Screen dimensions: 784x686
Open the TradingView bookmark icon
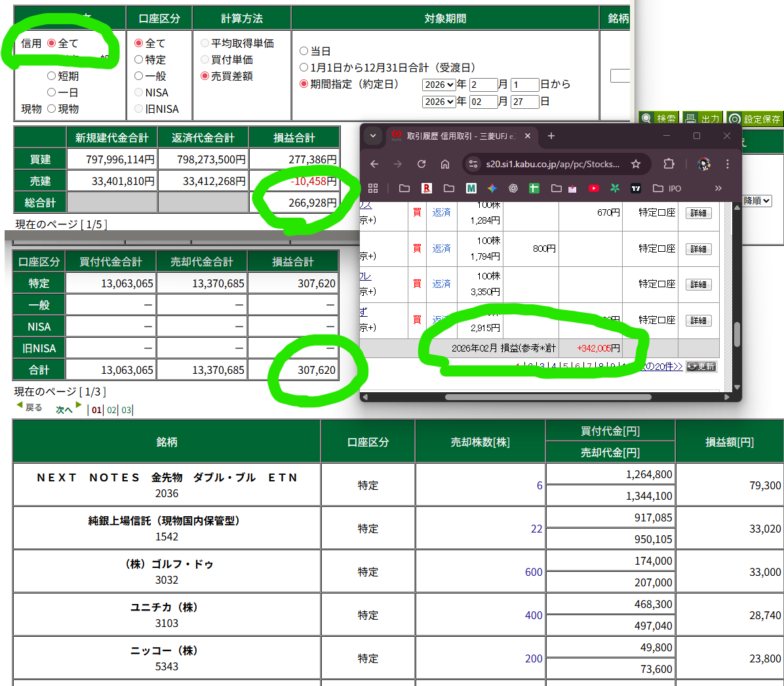[x=635, y=188]
